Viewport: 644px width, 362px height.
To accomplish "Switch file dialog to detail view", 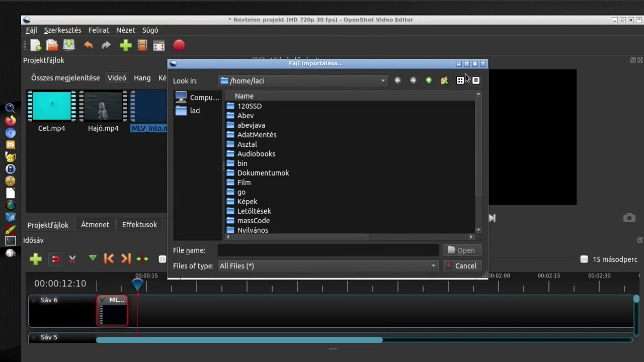I will tap(476, 80).
